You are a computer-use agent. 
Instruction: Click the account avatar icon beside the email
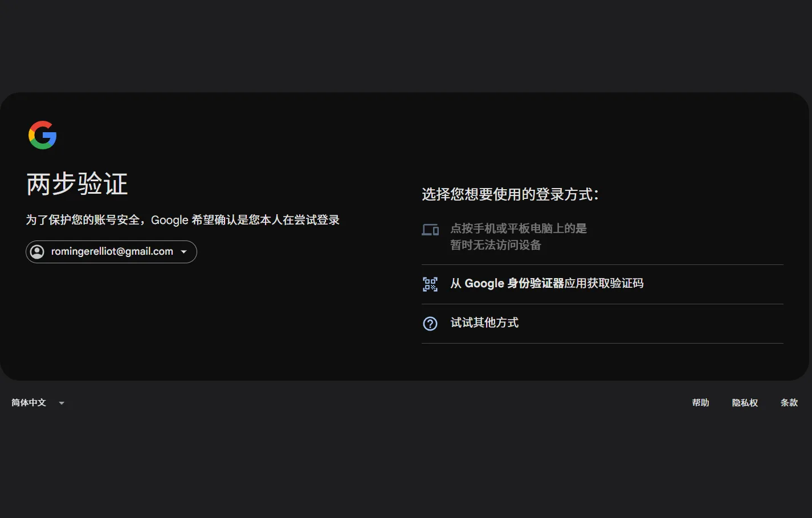(x=37, y=252)
